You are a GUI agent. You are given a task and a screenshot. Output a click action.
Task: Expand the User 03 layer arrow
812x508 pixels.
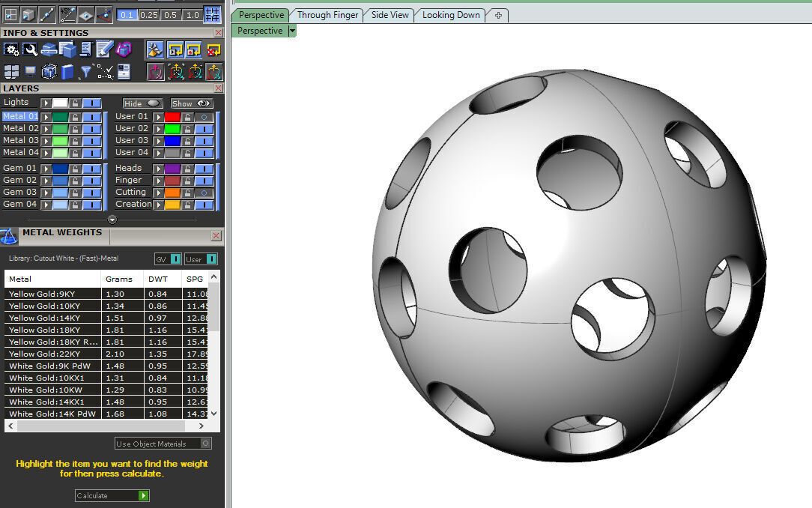[x=159, y=141]
